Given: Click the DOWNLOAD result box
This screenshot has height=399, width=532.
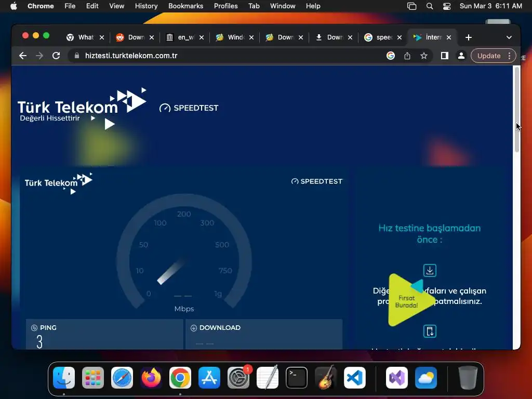Looking at the screenshot, I should 264,334.
